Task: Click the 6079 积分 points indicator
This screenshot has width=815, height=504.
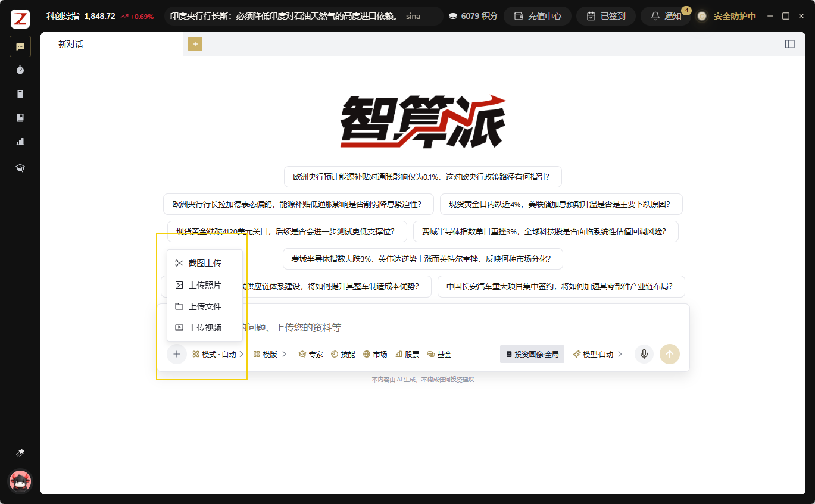Action: (x=473, y=16)
